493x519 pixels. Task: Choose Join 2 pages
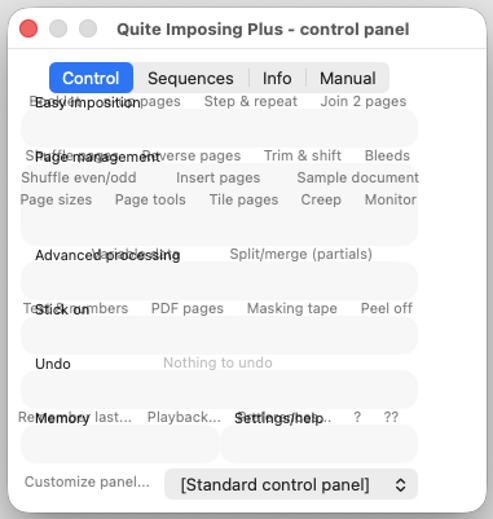(x=363, y=101)
